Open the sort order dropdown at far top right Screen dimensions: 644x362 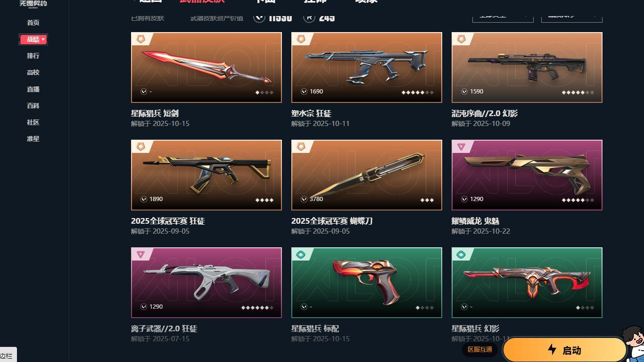[571, 17]
